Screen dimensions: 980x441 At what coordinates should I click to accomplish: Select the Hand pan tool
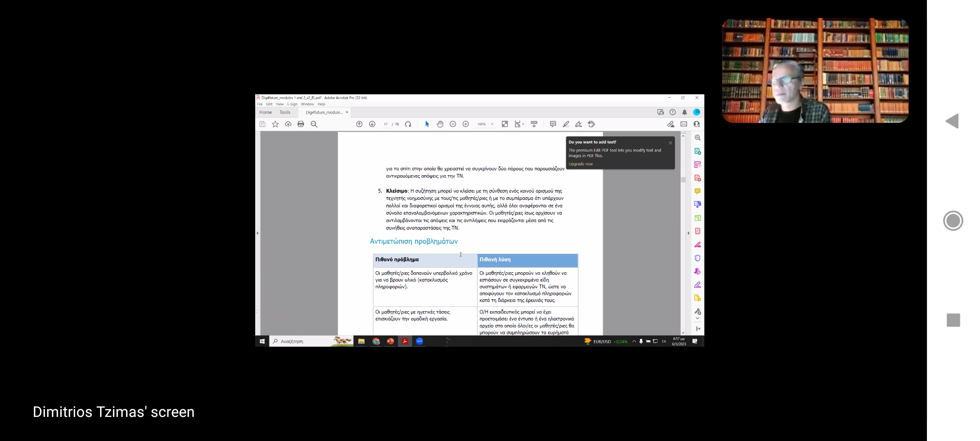pyautogui.click(x=440, y=124)
